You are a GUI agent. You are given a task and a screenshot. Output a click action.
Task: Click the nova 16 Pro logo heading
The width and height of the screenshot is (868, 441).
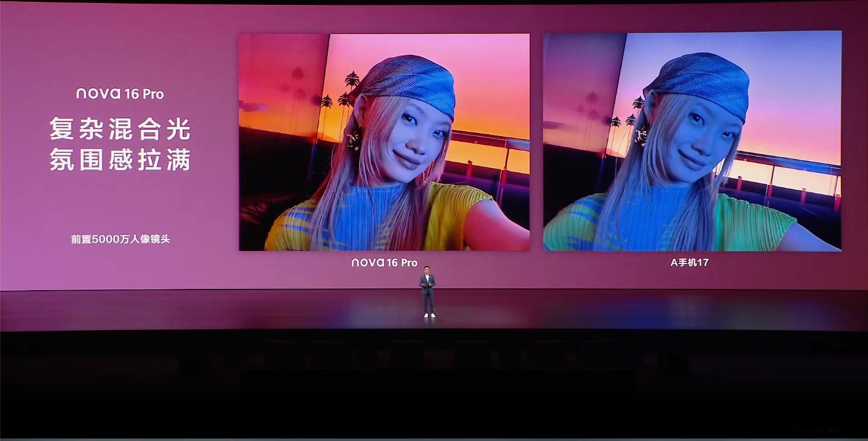point(120,94)
